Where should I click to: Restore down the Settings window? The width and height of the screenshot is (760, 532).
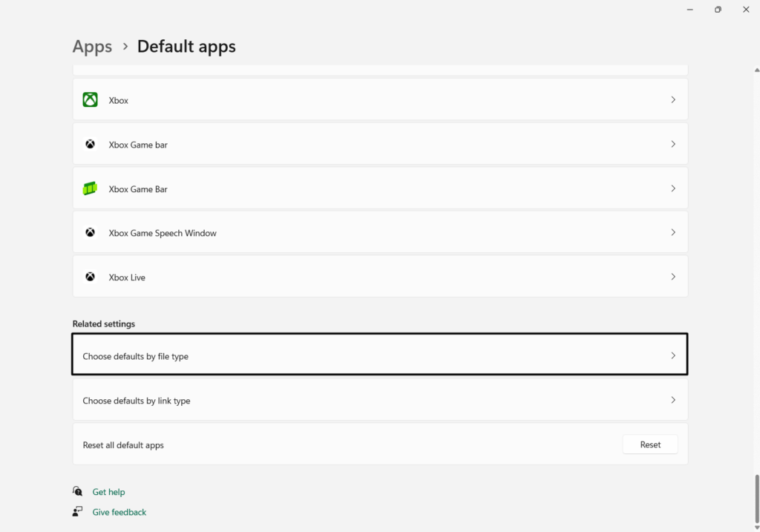pyautogui.click(x=718, y=10)
